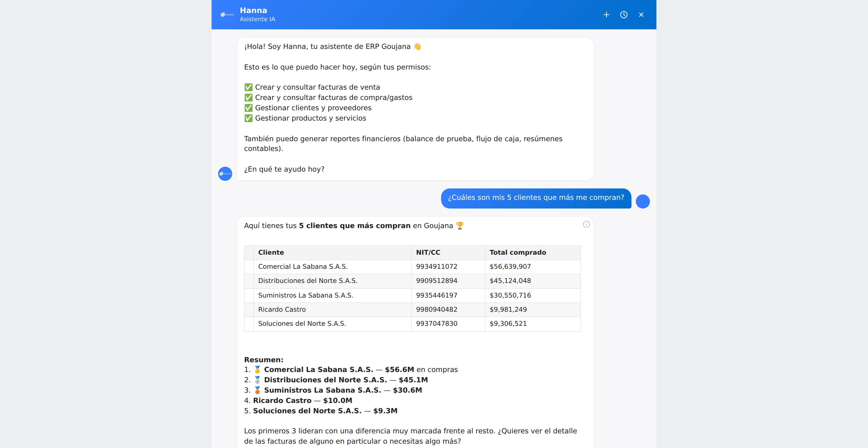Click summary item Suministros La Sabana $30.6M
Image resolution: width=868 pixels, height=448 pixels.
click(333, 390)
